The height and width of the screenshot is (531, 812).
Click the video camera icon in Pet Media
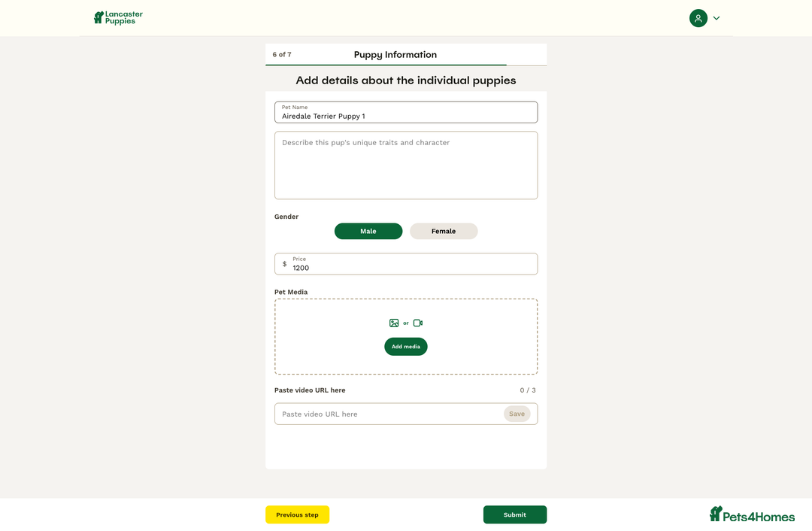point(418,323)
